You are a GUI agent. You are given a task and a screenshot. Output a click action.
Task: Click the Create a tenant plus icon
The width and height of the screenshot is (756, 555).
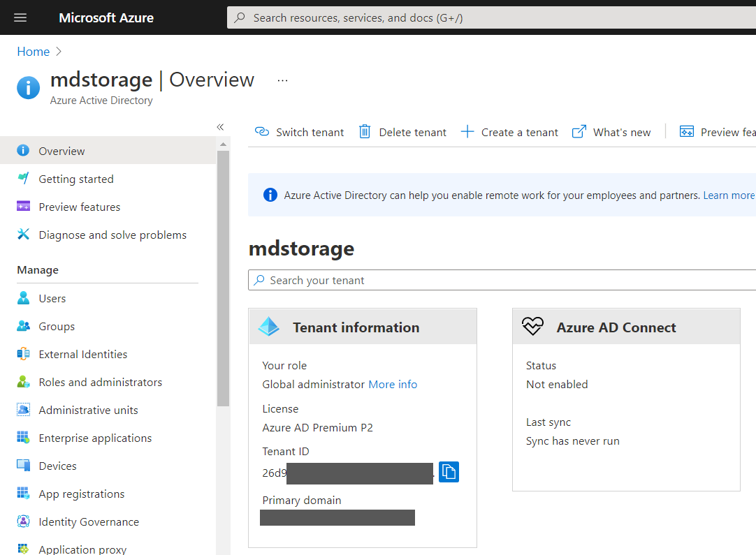pyautogui.click(x=467, y=131)
